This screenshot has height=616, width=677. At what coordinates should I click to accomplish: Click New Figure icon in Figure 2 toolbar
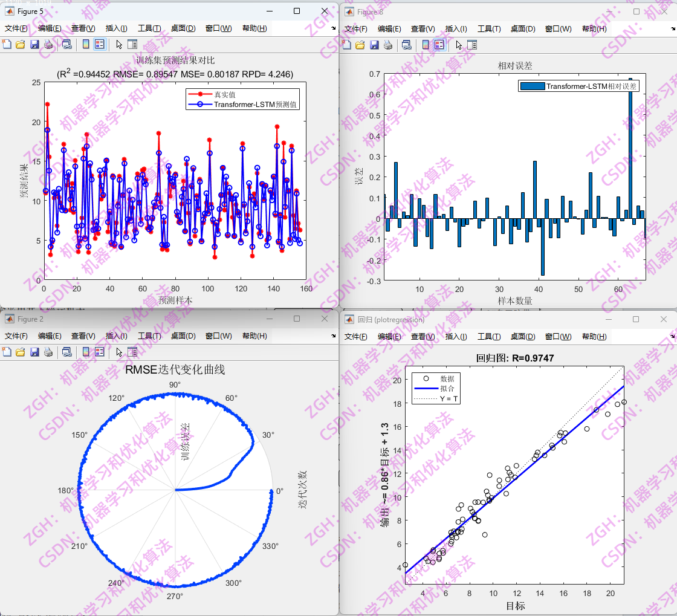point(7,352)
